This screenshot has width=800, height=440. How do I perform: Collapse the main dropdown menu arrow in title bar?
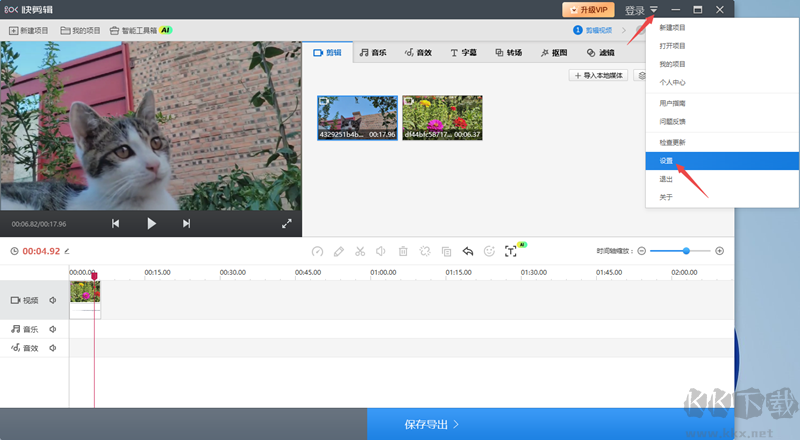point(654,10)
